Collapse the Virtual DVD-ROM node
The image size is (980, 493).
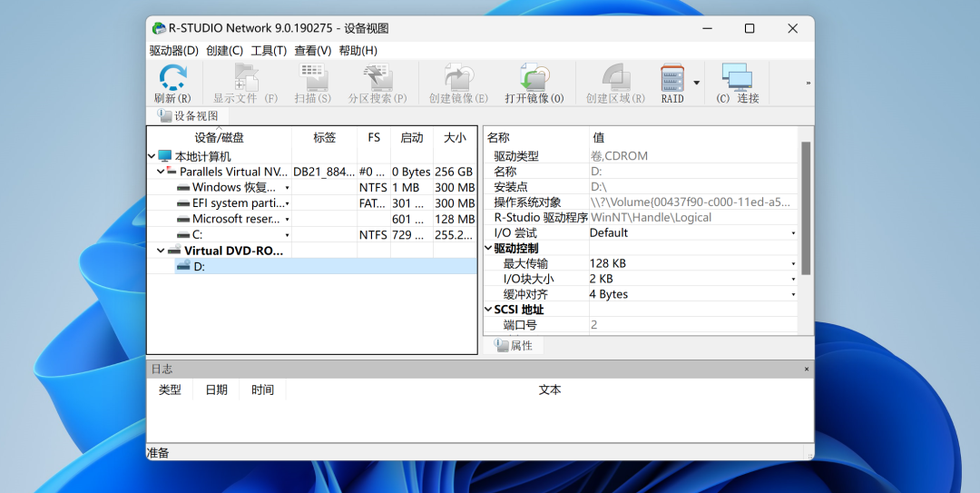[x=161, y=251]
